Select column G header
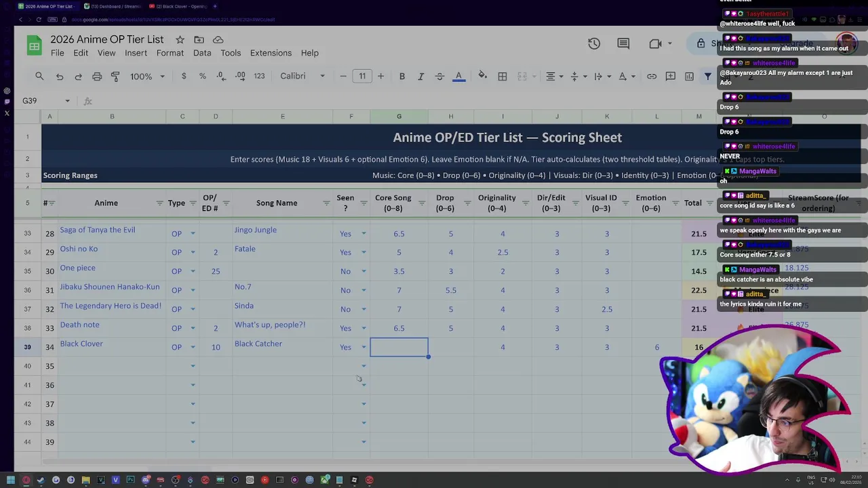The width and height of the screenshot is (868, 488). tap(399, 117)
